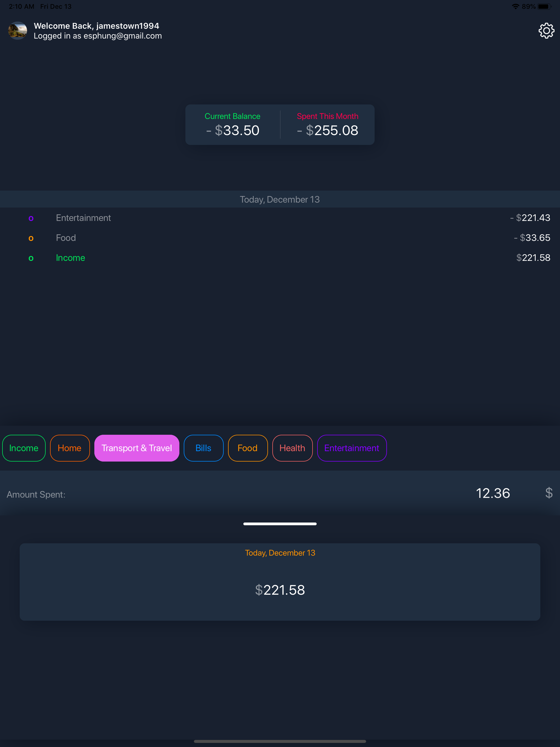Open the Income transaction row
Screen dimensions: 560x747
coord(280,258)
